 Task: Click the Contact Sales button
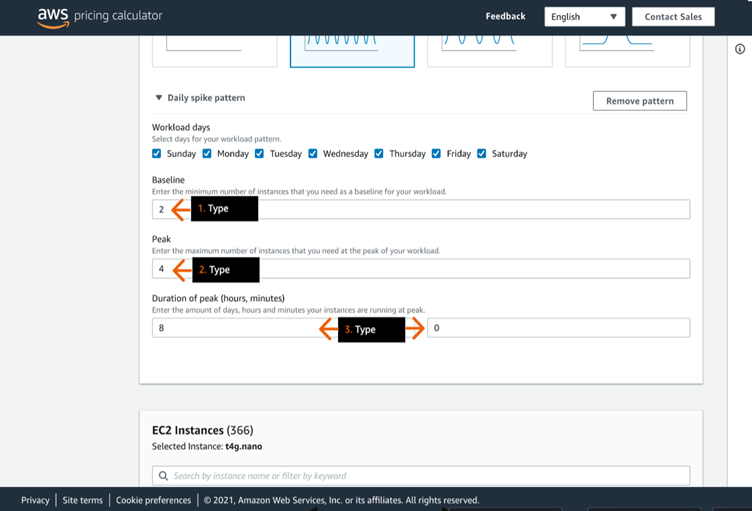click(673, 17)
